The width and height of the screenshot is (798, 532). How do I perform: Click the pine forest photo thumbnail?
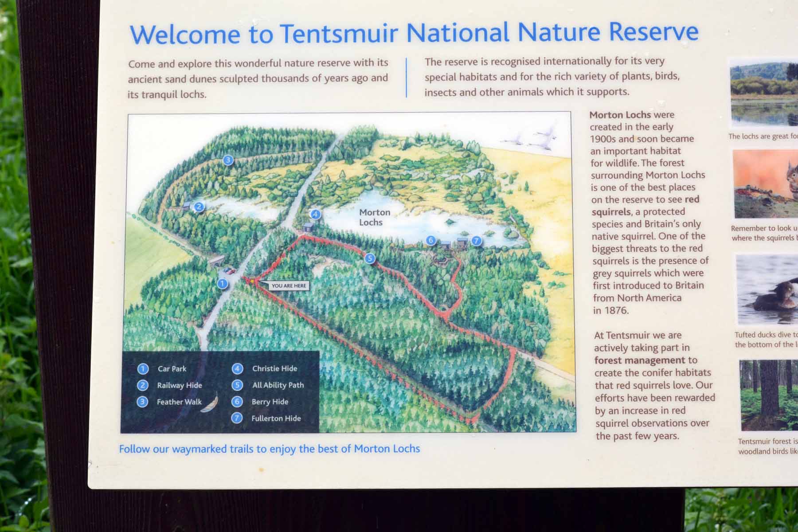tap(769, 395)
